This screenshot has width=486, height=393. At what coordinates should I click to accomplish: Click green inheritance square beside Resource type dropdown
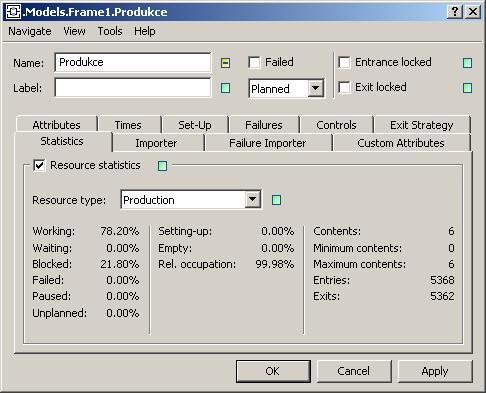point(276,200)
